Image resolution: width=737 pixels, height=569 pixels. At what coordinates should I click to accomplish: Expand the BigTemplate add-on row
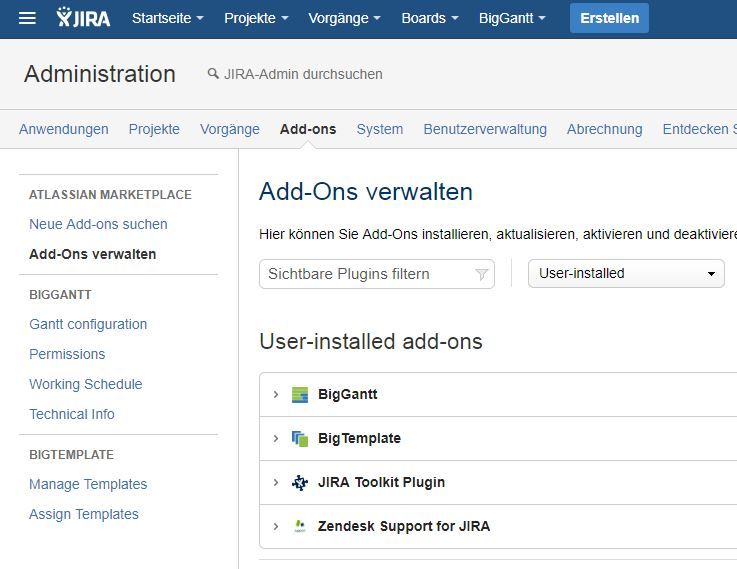[x=276, y=438]
